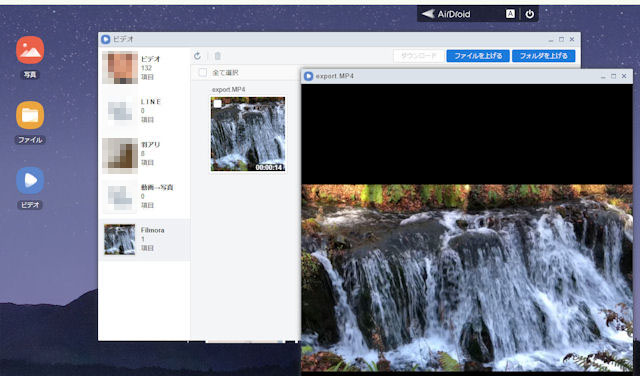Open the ビデオ desktop app icon
The image size is (640, 376).
tap(30, 180)
